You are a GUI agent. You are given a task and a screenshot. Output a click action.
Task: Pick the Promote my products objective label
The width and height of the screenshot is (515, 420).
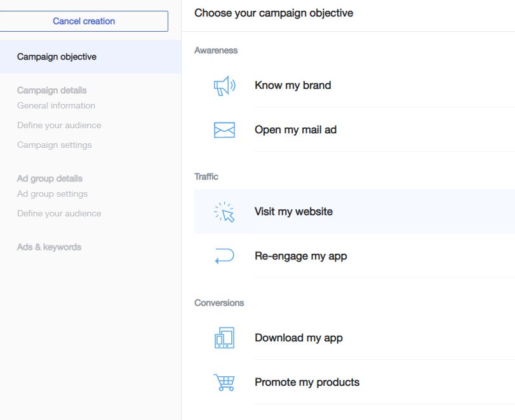[307, 383]
